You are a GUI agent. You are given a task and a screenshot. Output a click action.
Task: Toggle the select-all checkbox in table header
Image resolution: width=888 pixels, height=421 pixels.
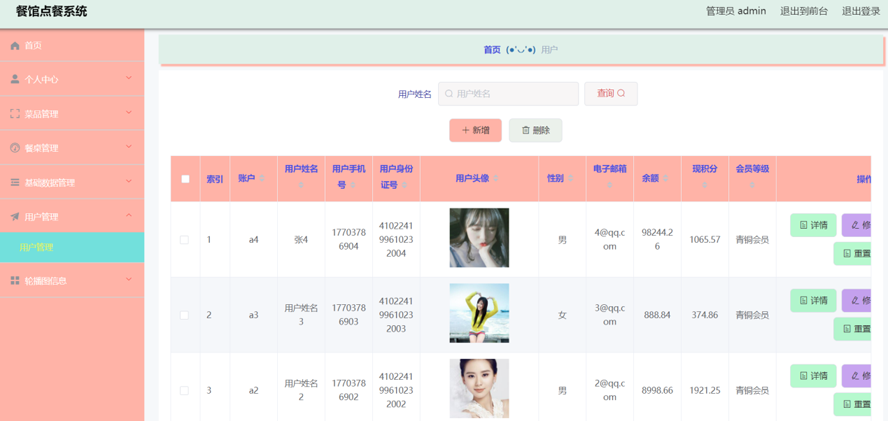(185, 180)
